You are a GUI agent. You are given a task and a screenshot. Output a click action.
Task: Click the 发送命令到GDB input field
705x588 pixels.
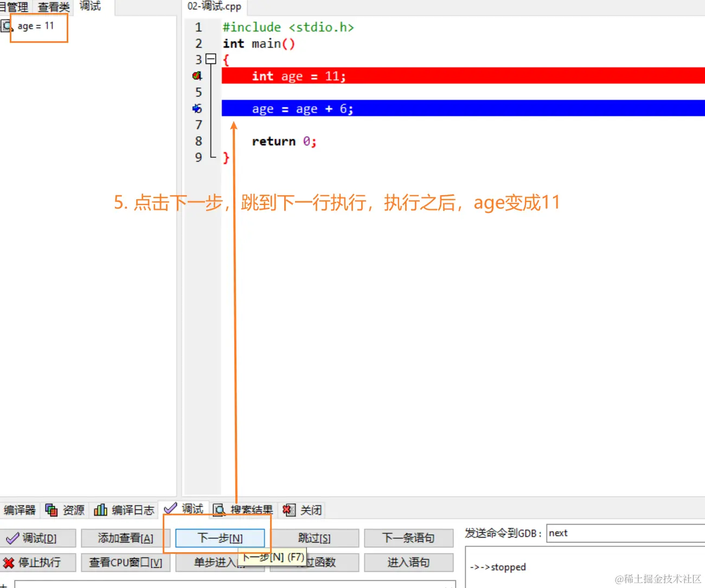(x=625, y=533)
